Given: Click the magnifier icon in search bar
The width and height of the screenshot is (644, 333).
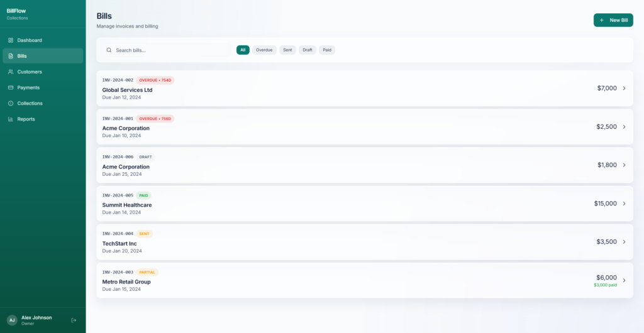Looking at the screenshot, I should click(x=109, y=50).
